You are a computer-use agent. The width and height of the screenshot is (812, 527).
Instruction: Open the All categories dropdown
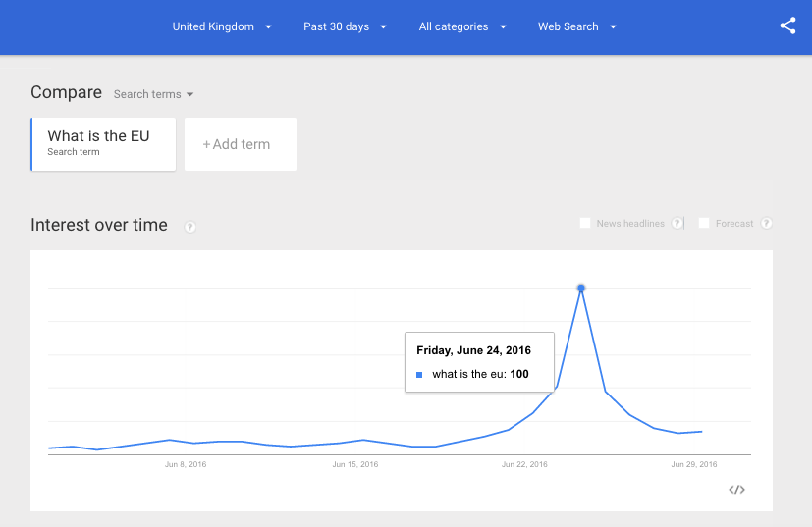pos(462,26)
